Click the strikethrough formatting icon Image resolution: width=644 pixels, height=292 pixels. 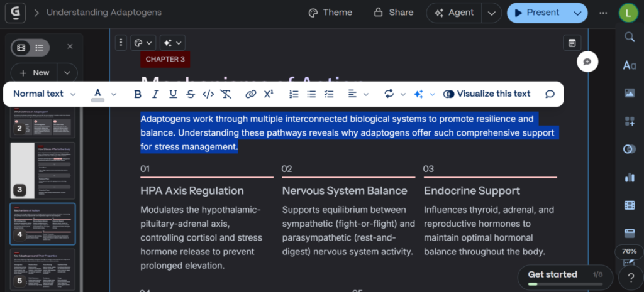coord(191,94)
